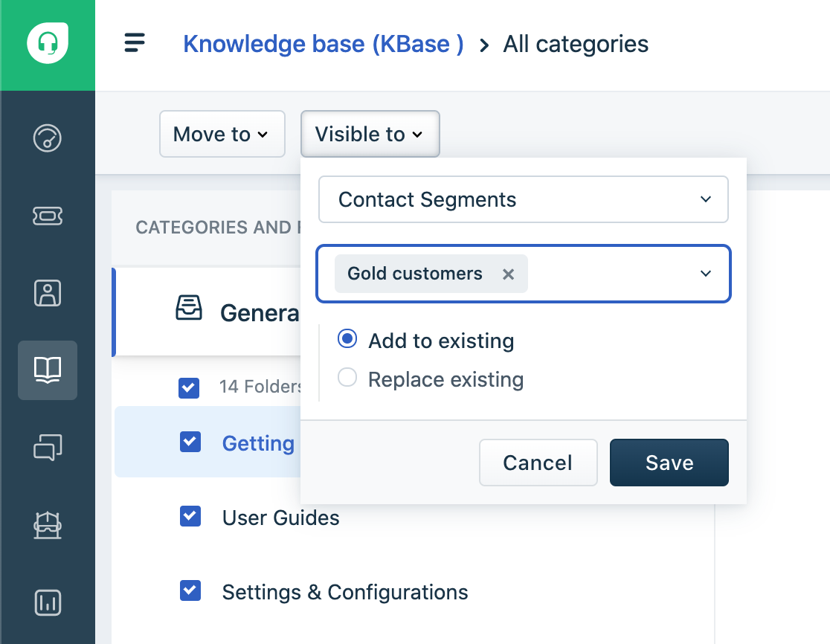Image resolution: width=830 pixels, height=644 pixels.
Task: Select the Replace existing option
Action: click(347, 379)
